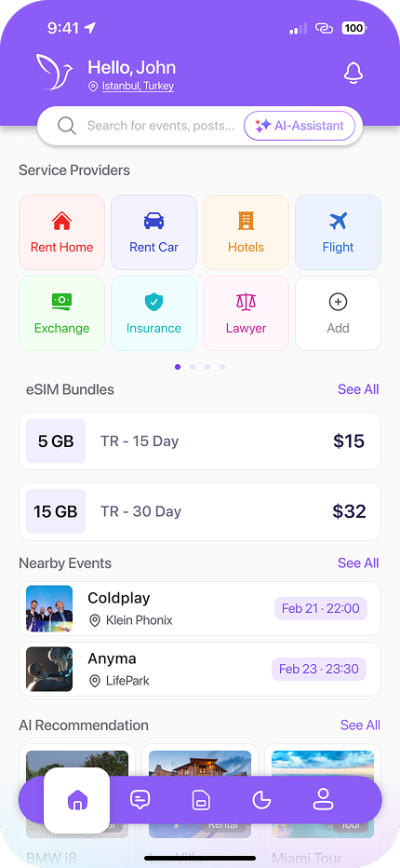This screenshot has height=868, width=400.
Task: Launch the AI-Assistant button
Action: pos(301,126)
